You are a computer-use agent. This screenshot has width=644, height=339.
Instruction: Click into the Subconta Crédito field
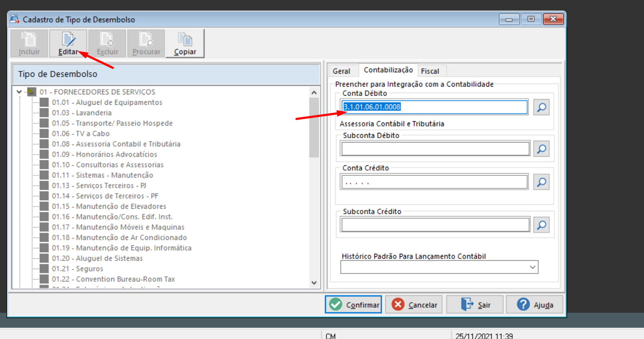pyautogui.click(x=435, y=225)
